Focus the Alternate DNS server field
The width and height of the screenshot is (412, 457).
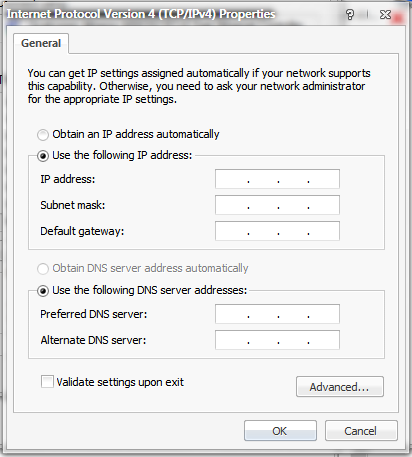277,340
